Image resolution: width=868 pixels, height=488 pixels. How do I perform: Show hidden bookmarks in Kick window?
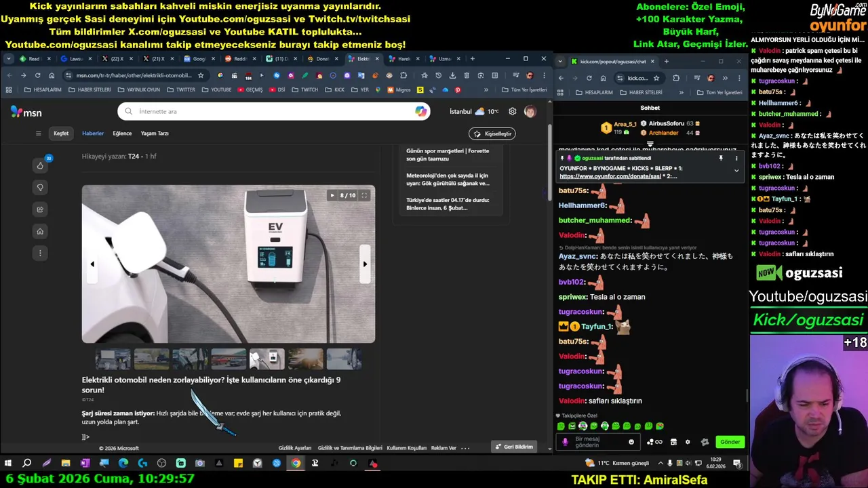click(x=682, y=92)
